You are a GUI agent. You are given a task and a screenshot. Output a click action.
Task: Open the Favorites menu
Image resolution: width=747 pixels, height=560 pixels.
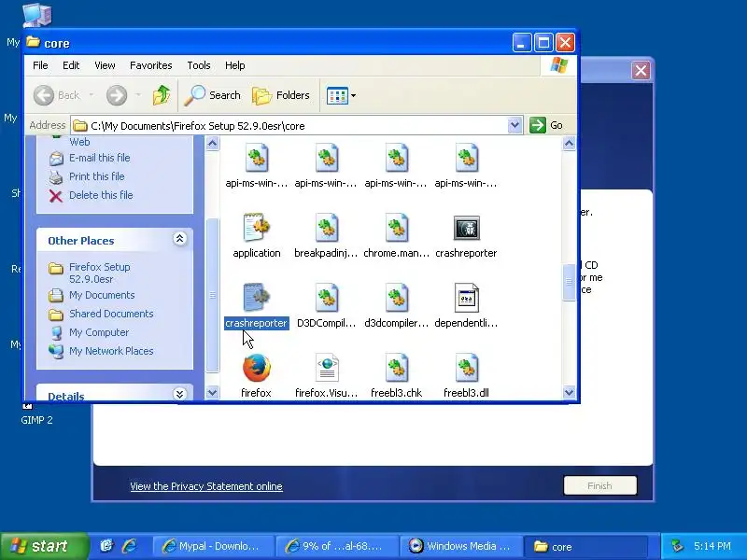151,65
